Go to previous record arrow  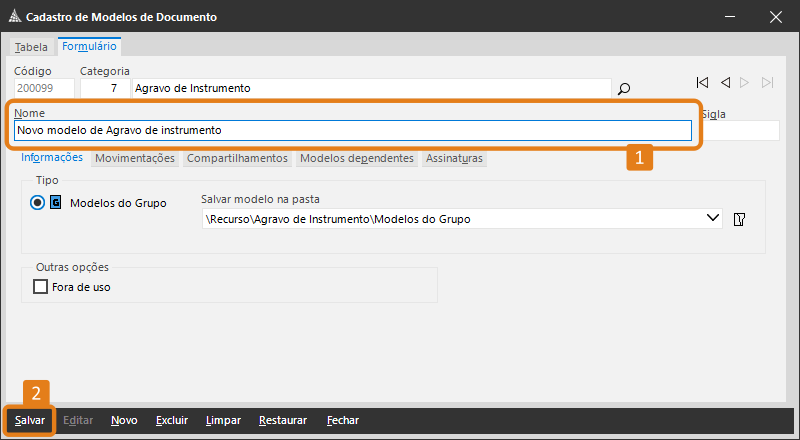(725, 83)
